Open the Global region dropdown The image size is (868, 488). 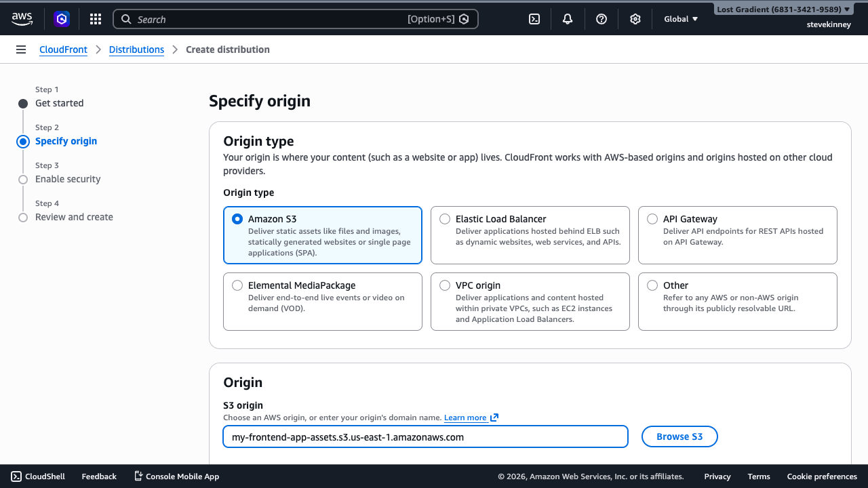(681, 19)
